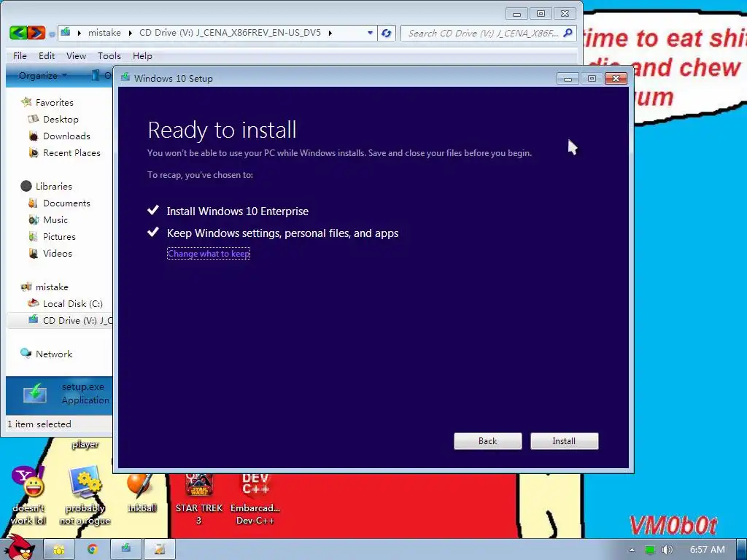
Task: Click the CD Drive (V:) breadcrumb segment
Action: tap(230, 33)
